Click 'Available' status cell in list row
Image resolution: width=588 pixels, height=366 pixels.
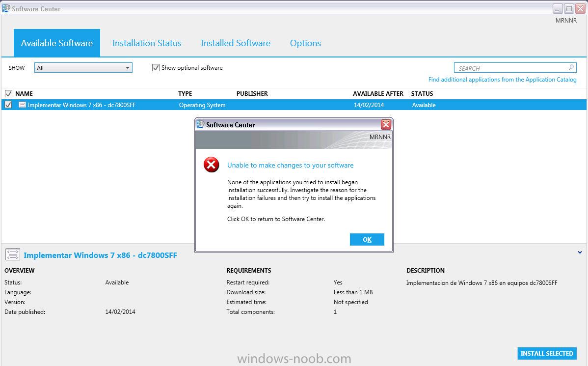tap(424, 105)
